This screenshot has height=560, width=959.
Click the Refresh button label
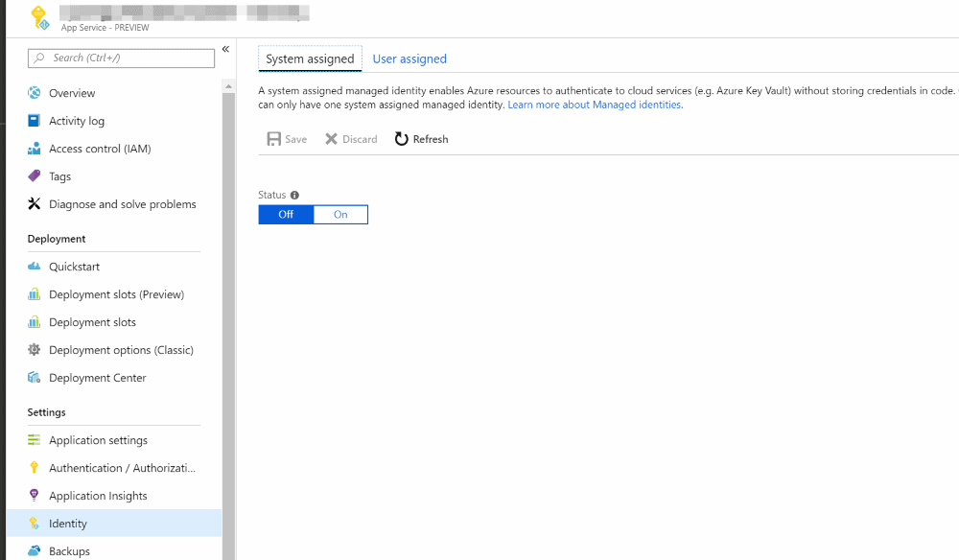point(431,139)
